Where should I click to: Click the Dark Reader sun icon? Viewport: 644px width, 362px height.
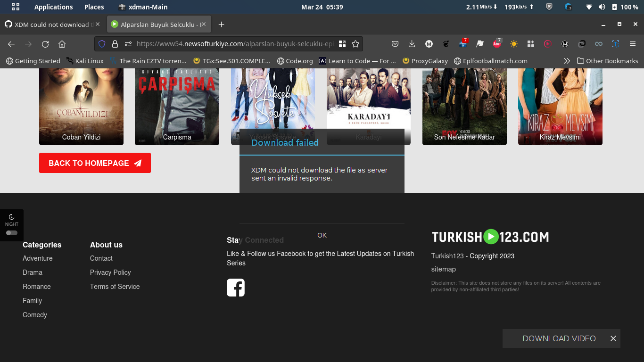pos(513,44)
